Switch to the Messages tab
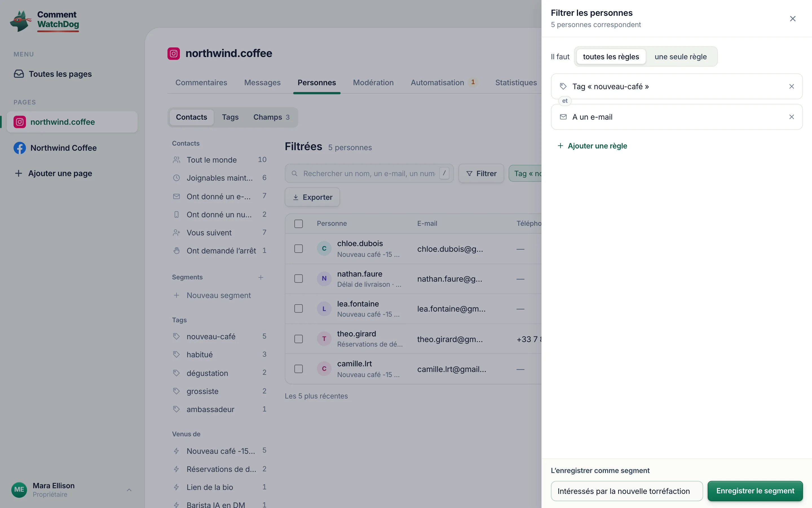 pos(262,83)
